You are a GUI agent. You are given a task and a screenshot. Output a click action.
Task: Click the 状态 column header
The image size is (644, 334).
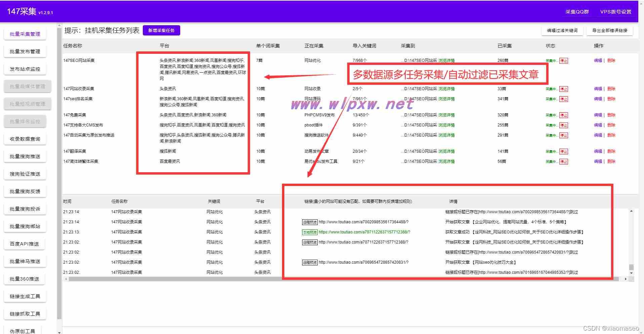(550, 46)
